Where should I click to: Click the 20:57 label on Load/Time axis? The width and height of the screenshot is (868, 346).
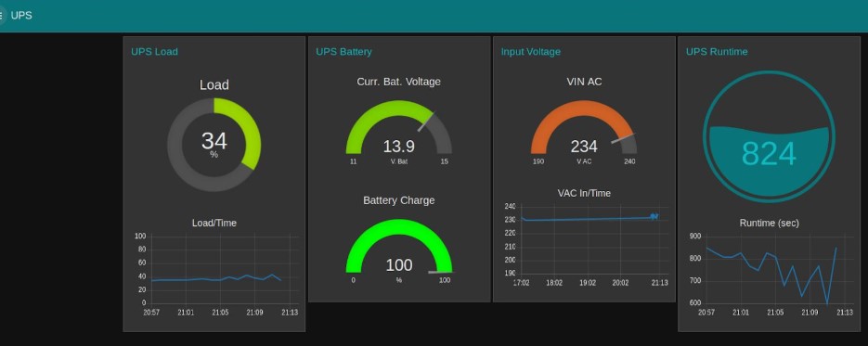(151, 313)
